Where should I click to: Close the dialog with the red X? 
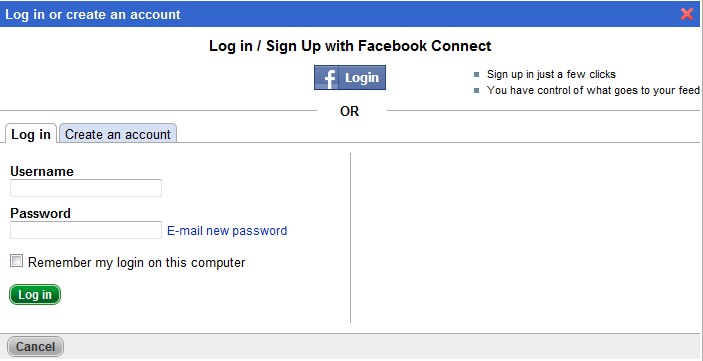[686, 14]
